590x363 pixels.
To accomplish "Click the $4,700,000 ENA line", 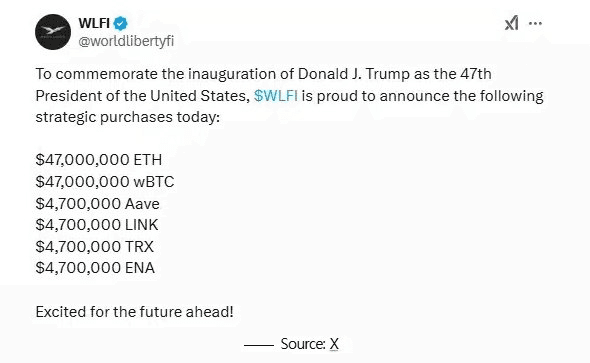I will pyautogui.click(x=95, y=268).
